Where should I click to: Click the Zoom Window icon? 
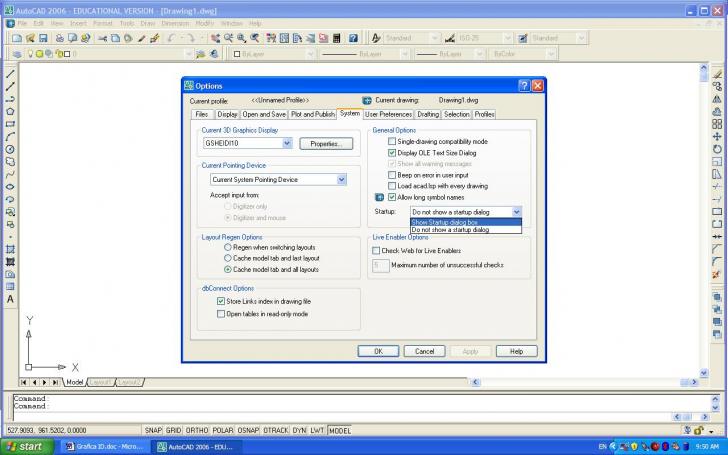[x=241, y=38]
